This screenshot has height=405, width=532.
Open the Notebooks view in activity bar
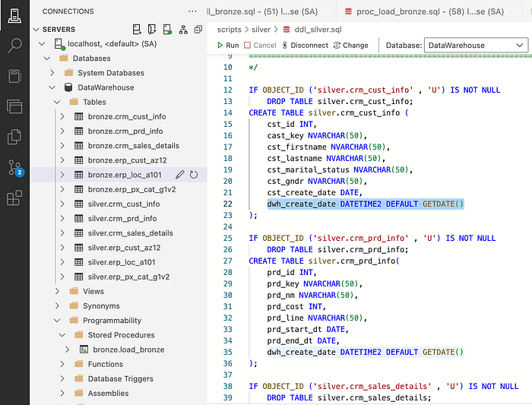coord(14,76)
